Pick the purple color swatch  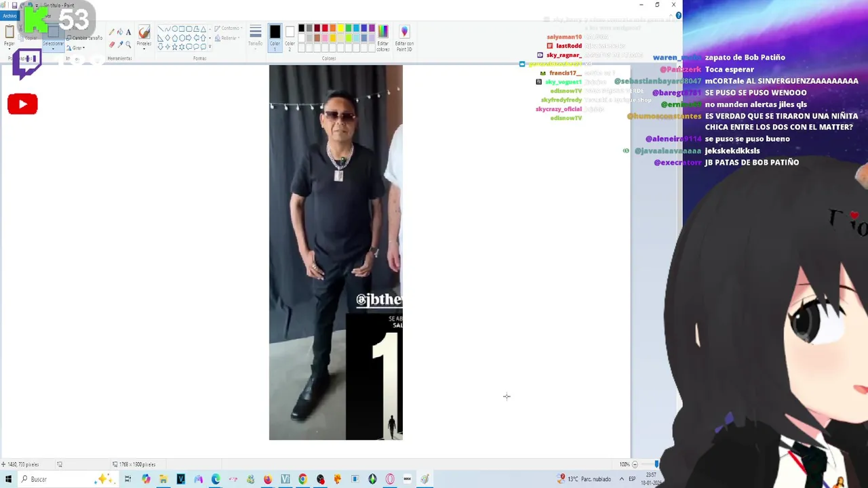point(372,28)
